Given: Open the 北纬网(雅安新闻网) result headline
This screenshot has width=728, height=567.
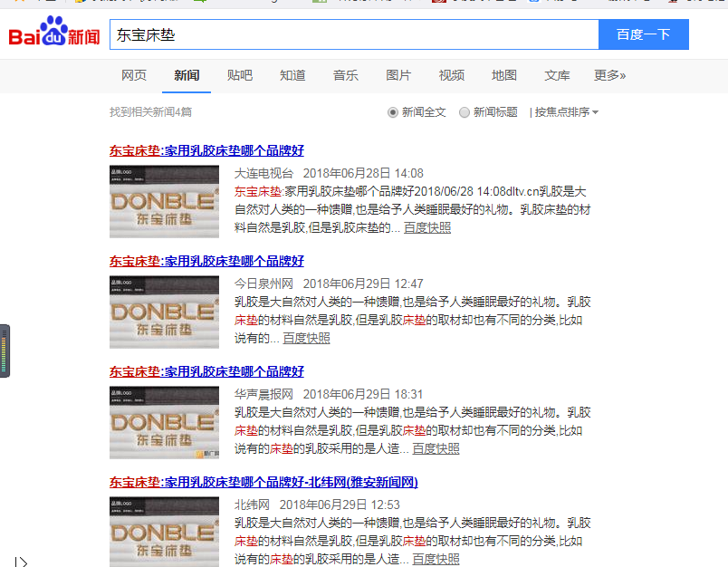Looking at the screenshot, I should (x=263, y=483).
